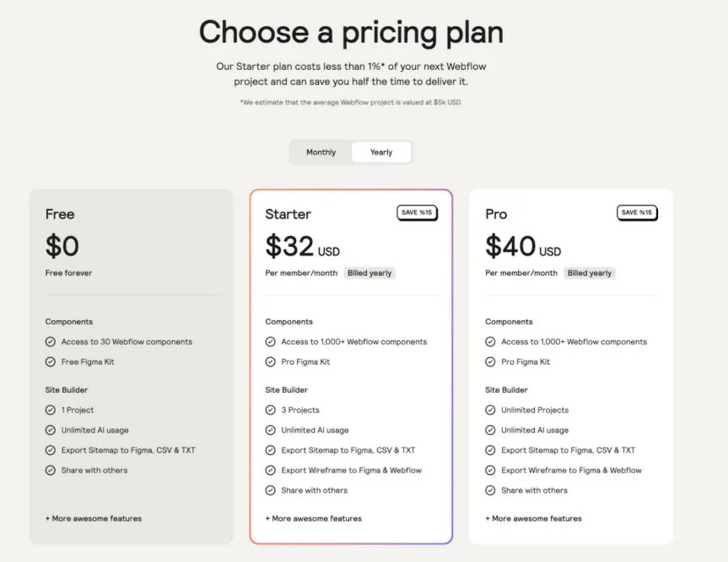728x562 pixels.
Task: Click 'Billed yearly' tag in Starter plan
Action: coord(370,273)
